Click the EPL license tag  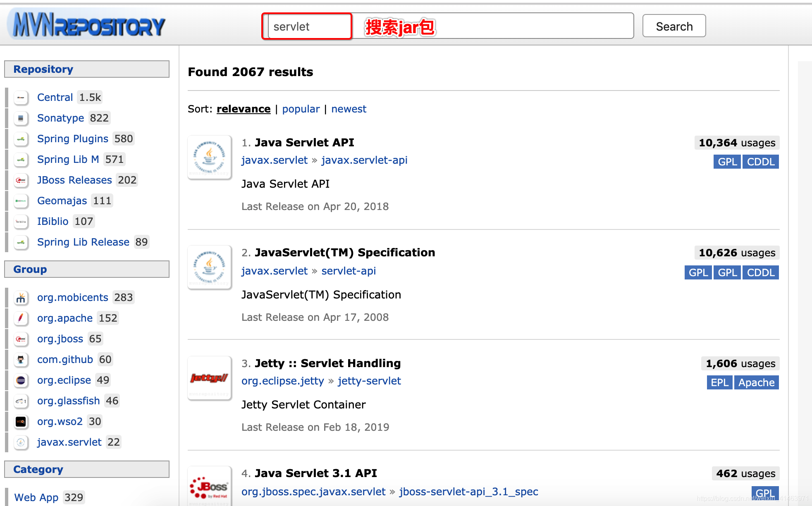pos(720,383)
